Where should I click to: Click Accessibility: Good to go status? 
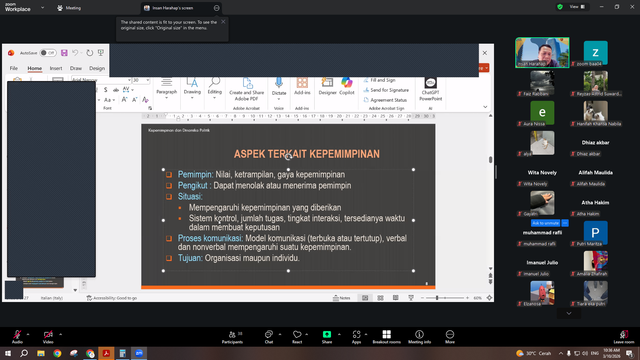click(111, 298)
